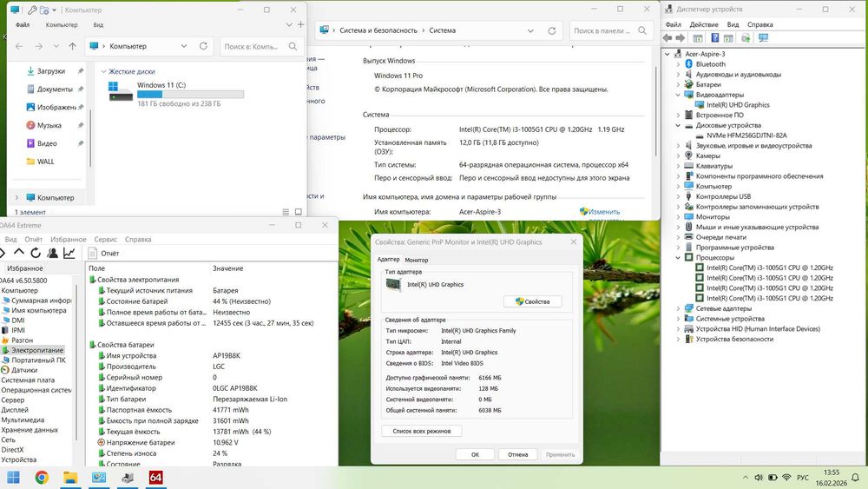This screenshot has height=489, width=868.
Task: Click Система и безопасность breadcrumb
Action: [378, 30]
